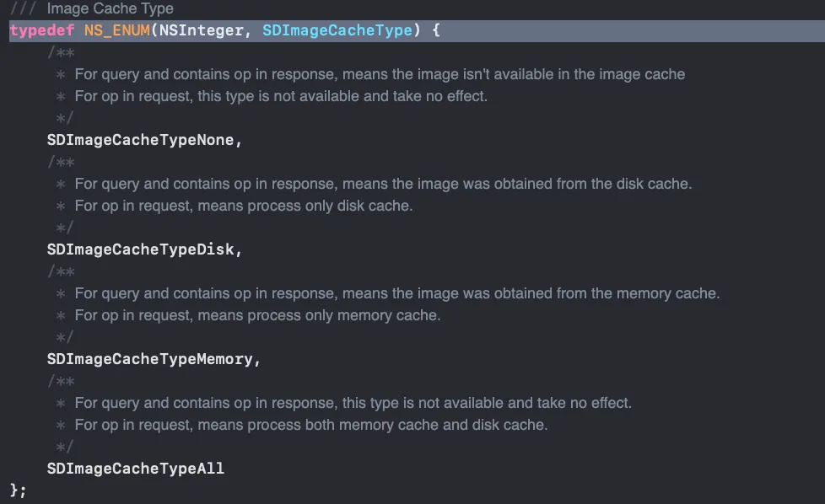Click the closing brace and semicolon line
The width and height of the screenshot is (825, 504).
(18, 490)
